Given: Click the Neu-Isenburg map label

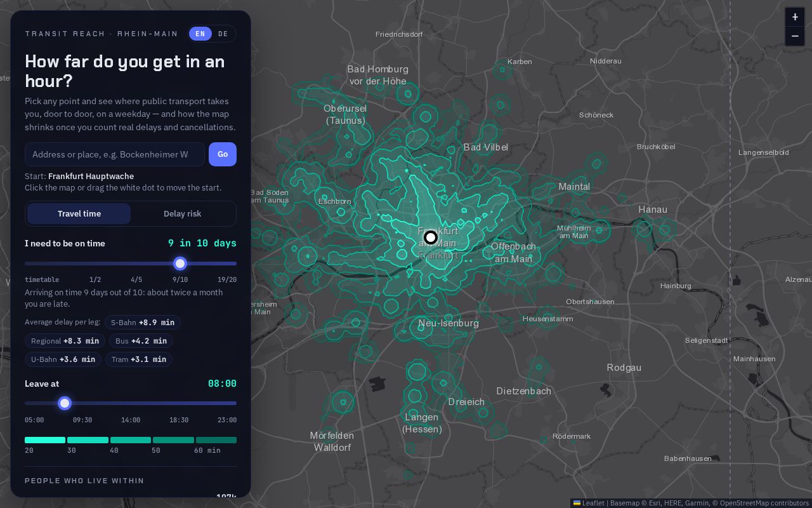Looking at the screenshot, I should pyautogui.click(x=449, y=323).
